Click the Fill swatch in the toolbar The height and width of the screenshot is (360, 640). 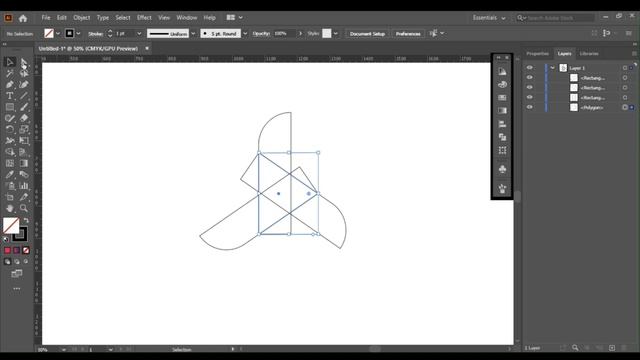[x=11, y=225]
